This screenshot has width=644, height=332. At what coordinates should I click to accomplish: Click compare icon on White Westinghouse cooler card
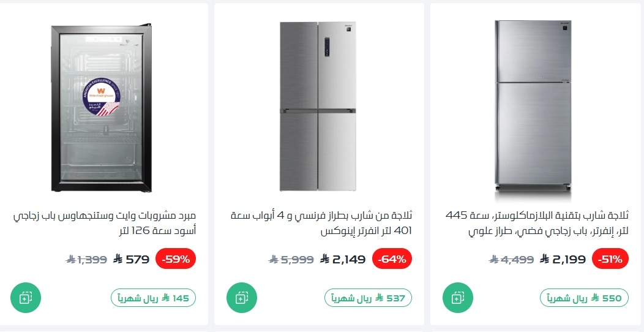pyautogui.click(x=25, y=298)
